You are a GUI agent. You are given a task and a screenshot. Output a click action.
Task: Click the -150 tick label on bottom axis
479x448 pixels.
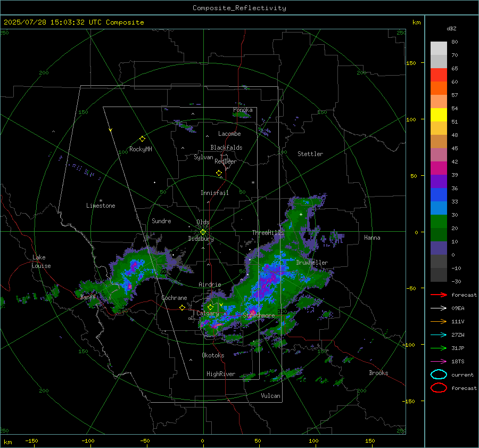point(31,441)
